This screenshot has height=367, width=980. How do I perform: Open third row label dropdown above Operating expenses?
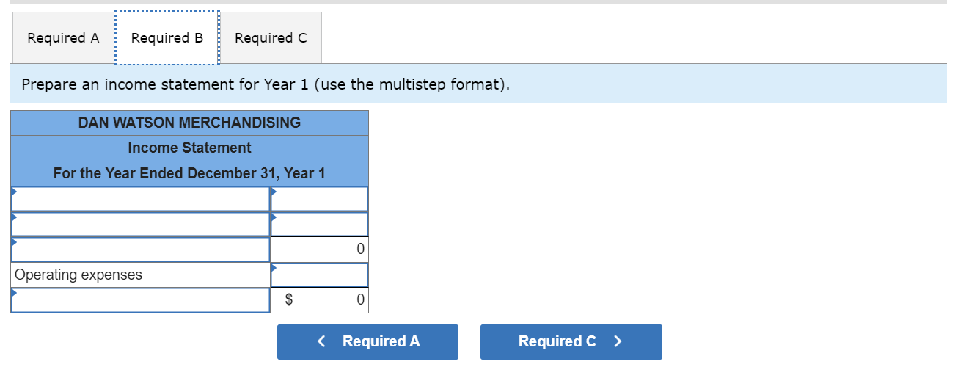[141, 250]
